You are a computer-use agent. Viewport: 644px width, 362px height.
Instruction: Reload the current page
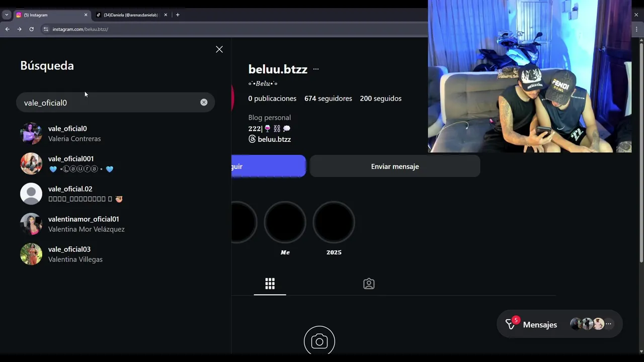click(x=31, y=29)
